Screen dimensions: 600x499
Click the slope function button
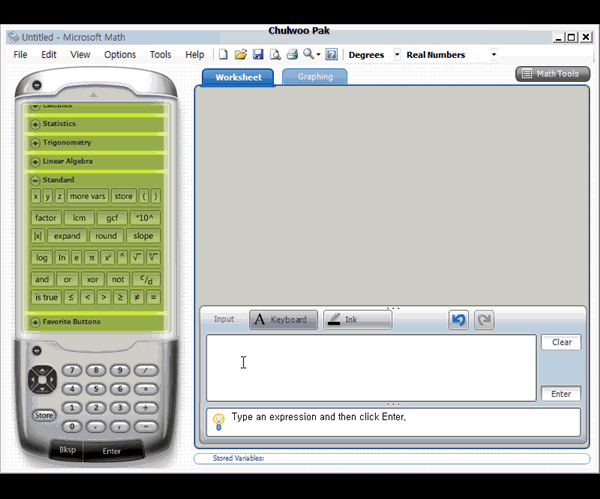143,236
